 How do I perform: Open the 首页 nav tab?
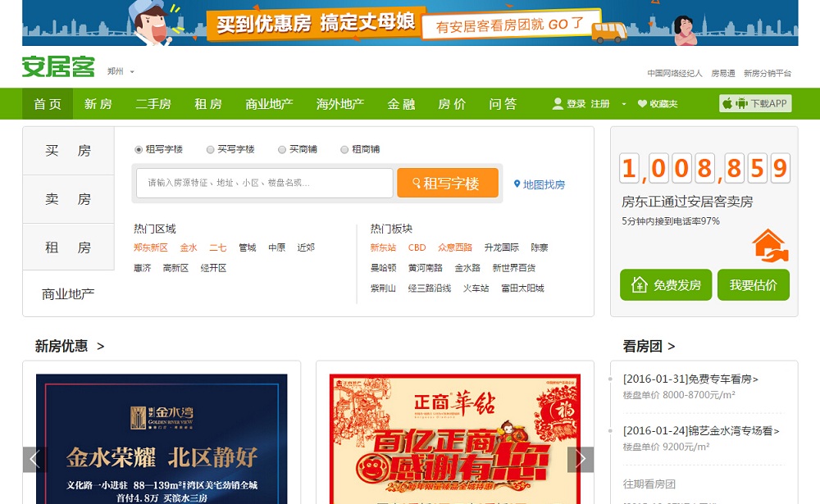[x=48, y=104]
